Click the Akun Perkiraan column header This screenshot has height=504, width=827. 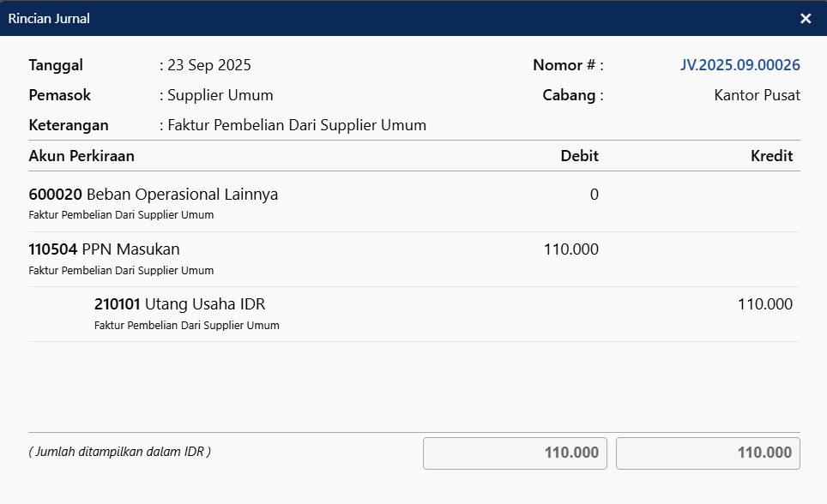click(81, 156)
